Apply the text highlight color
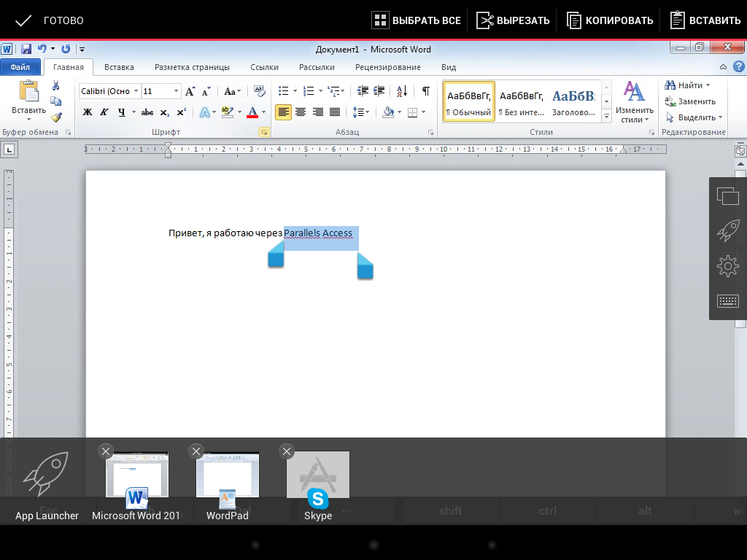The width and height of the screenshot is (747, 560). (228, 112)
